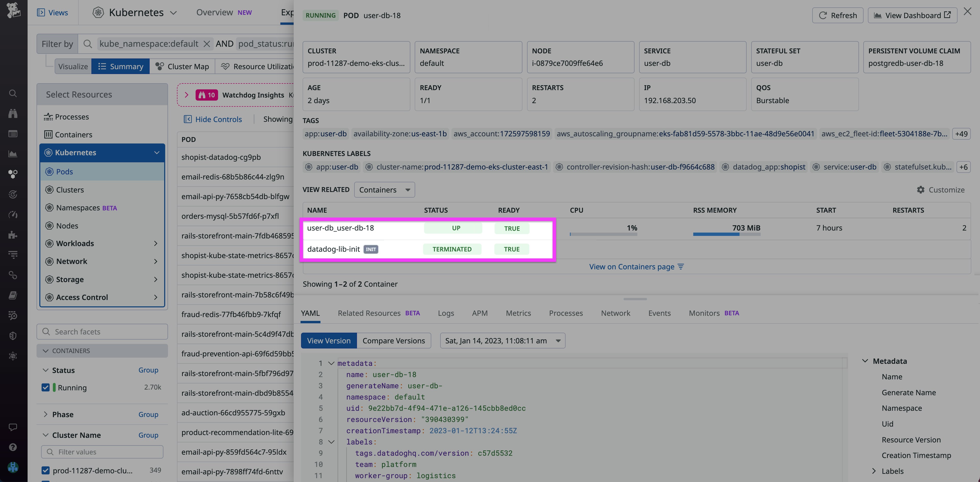Click the Refresh button
The height and width of the screenshot is (482, 980).
[838, 15]
